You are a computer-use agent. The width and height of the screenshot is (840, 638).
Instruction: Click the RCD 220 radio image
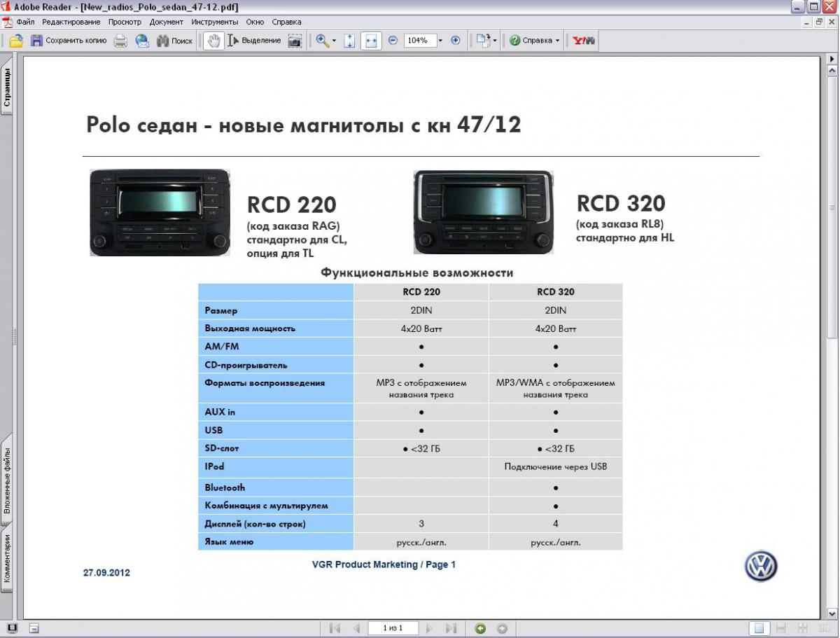[160, 212]
